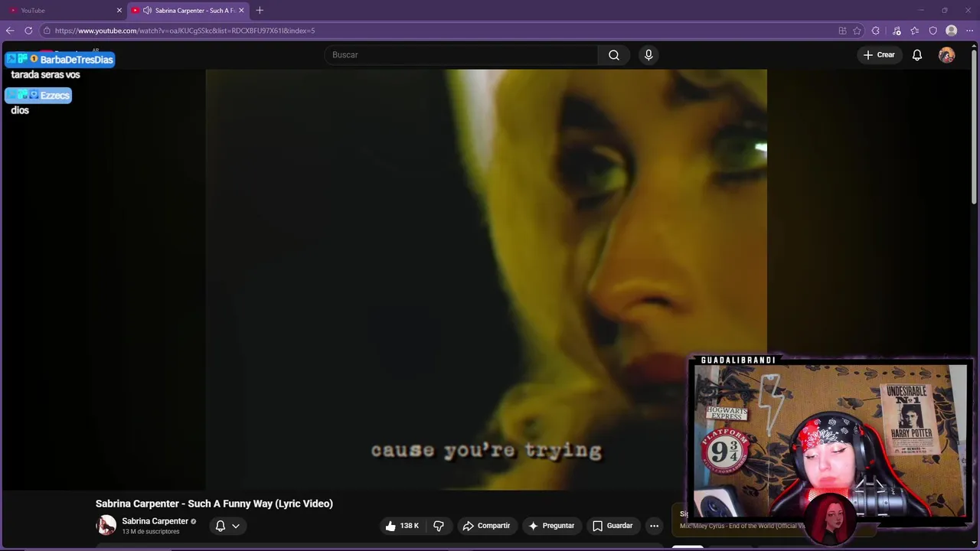980x551 pixels.
Task: Open a new browser tab
Action: [x=260, y=11]
